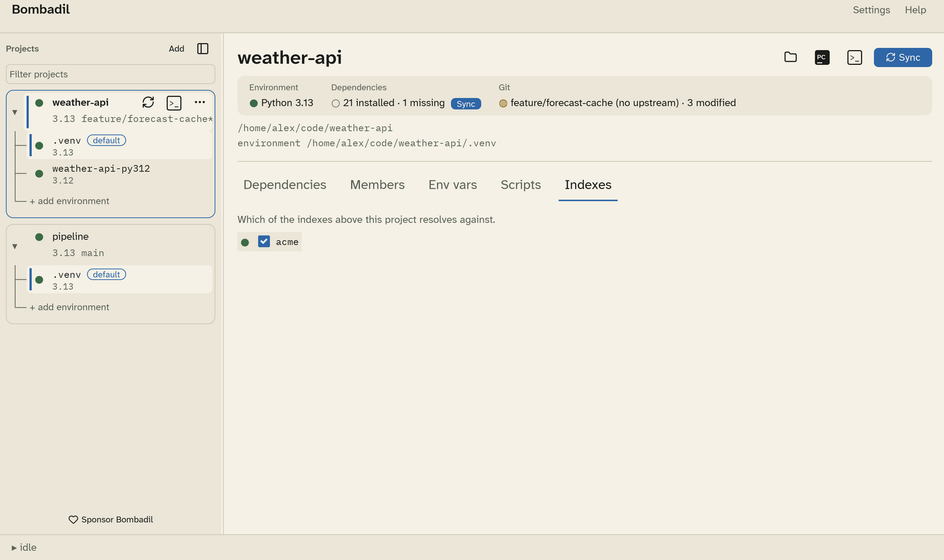Click green status dot next to Python 3.13

254,103
